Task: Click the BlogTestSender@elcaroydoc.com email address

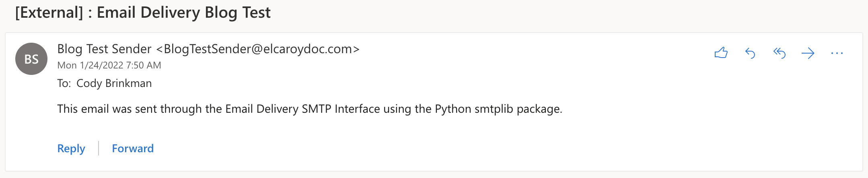Action: pyautogui.click(x=258, y=49)
